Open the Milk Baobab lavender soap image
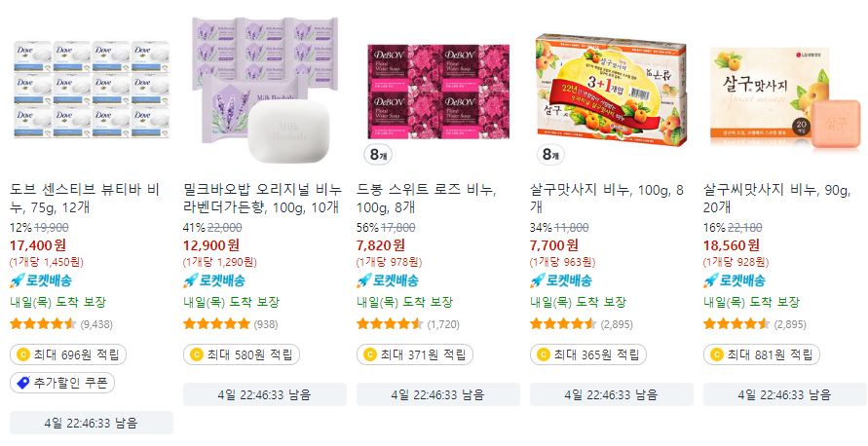Image resolution: width=868 pixels, height=446 pixels. coord(265,90)
